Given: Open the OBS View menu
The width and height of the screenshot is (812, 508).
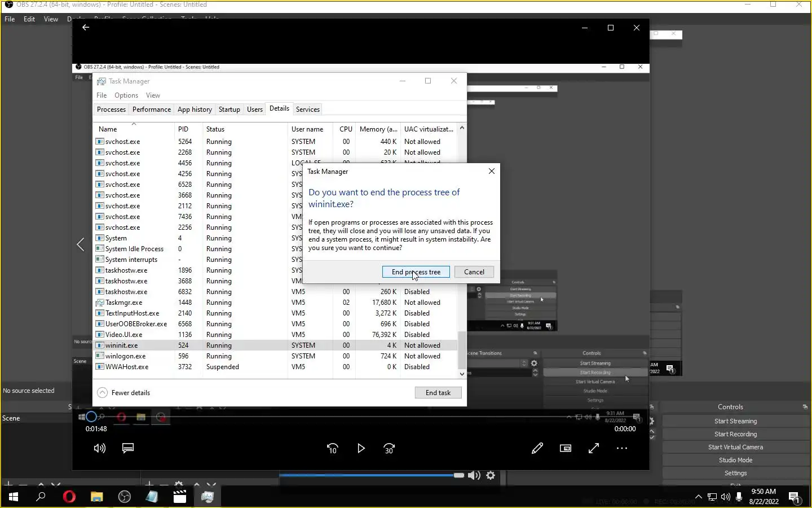Looking at the screenshot, I should 51,19.
